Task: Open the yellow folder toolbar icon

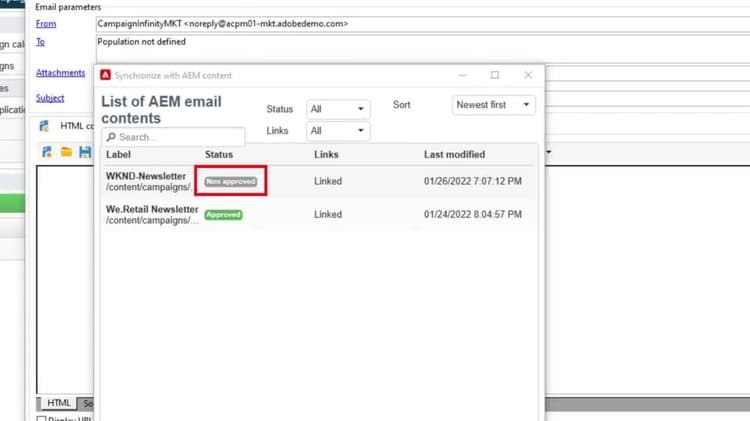Action: pyautogui.click(x=66, y=152)
